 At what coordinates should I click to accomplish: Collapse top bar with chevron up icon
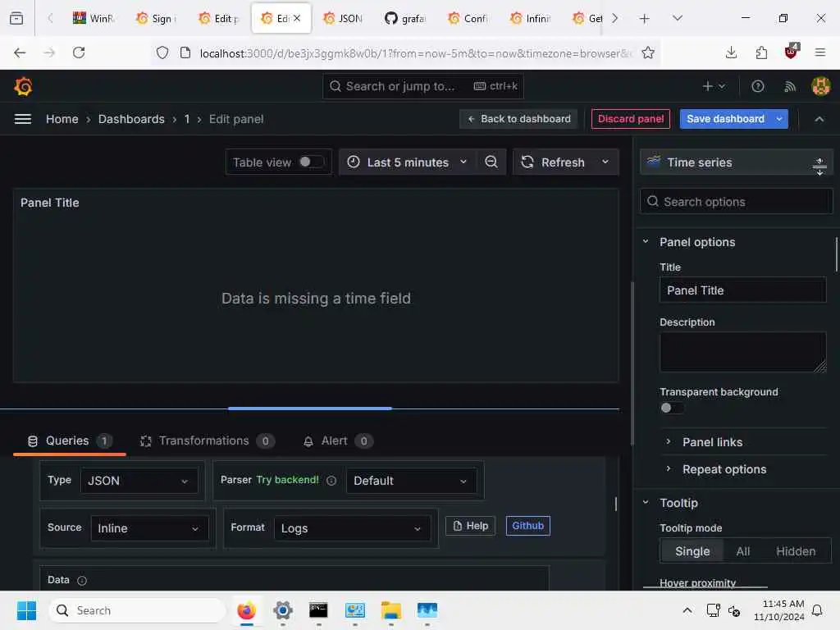pos(819,119)
